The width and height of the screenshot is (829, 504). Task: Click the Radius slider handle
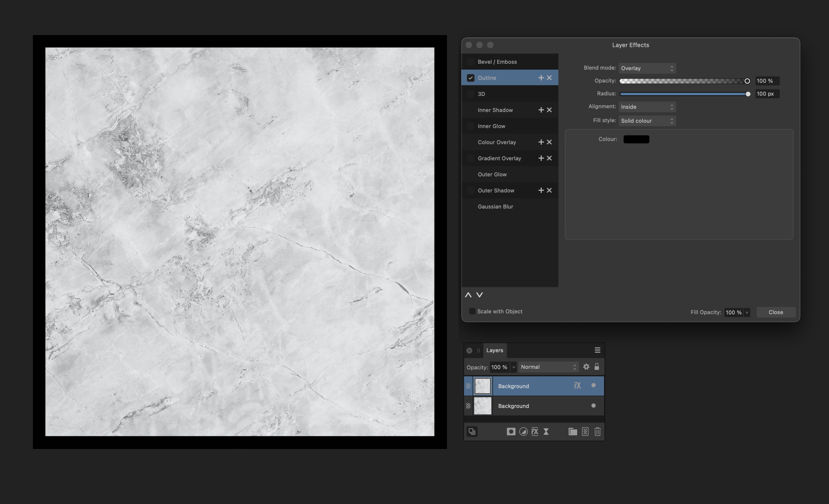(x=748, y=94)
